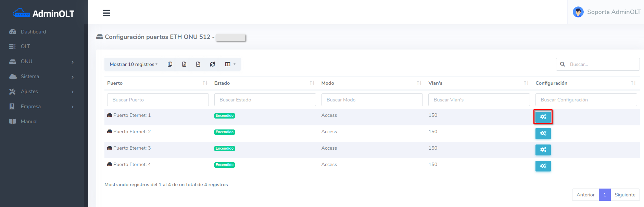Open the Manual sidebar item

(29, 122)
